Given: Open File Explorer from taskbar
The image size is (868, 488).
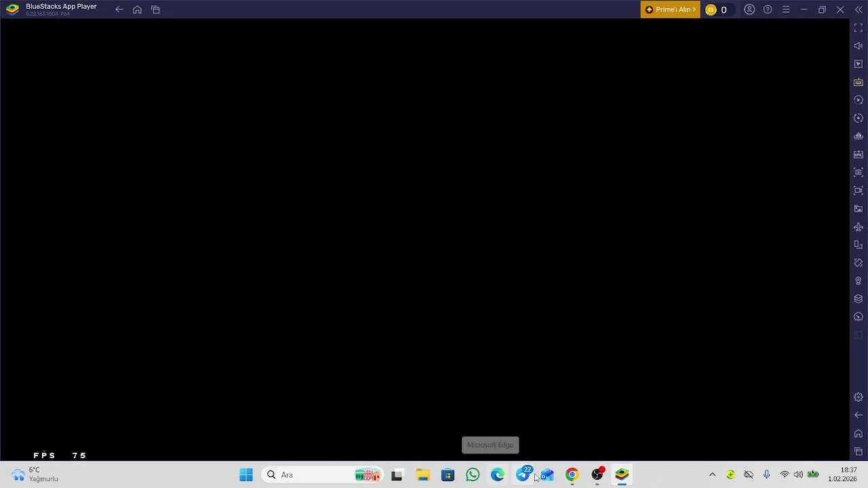Looking at the screenshot, I should coord(422,475).
